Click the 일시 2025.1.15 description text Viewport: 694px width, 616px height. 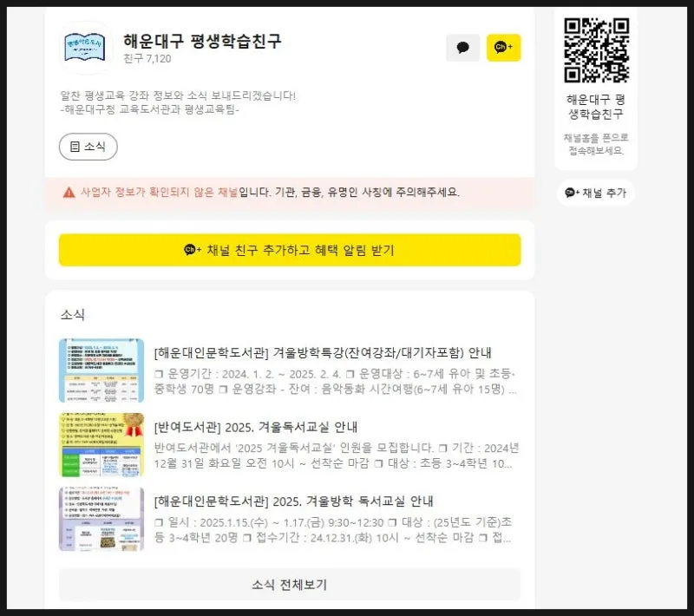tap(335, 530)
